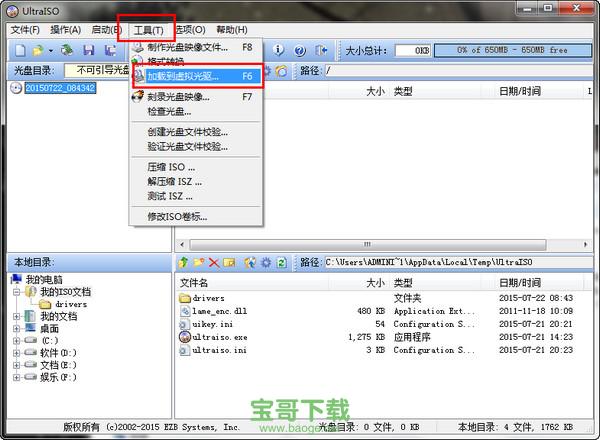
Task: Sort local files by 文件名 column
Action: (253, 283)
